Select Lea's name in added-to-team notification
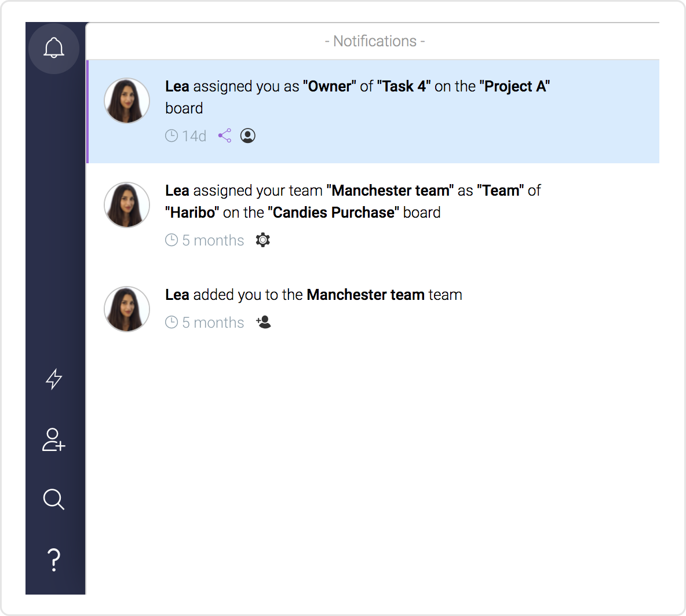The width and height of the screenshot is (686, 616). 177,295
